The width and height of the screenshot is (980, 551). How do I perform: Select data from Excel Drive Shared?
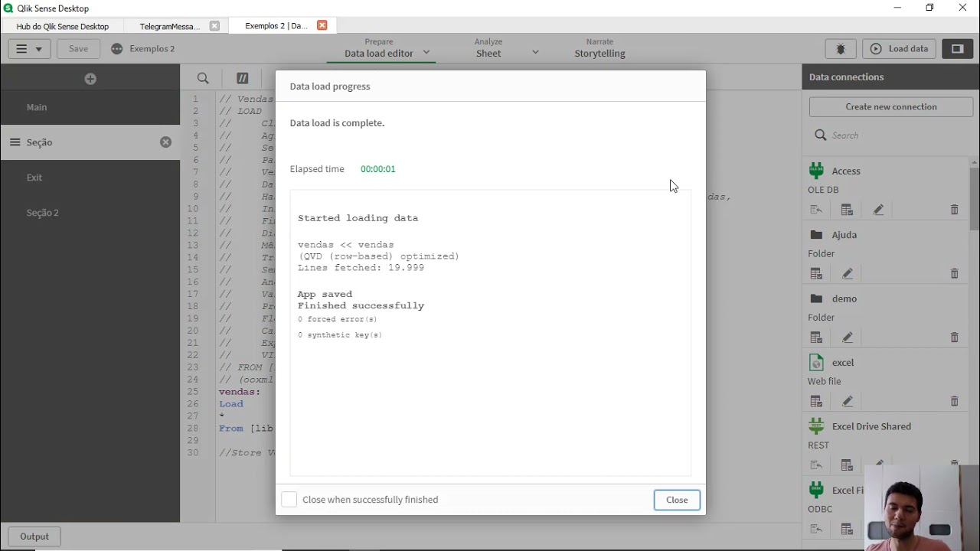tap(847, 465)
